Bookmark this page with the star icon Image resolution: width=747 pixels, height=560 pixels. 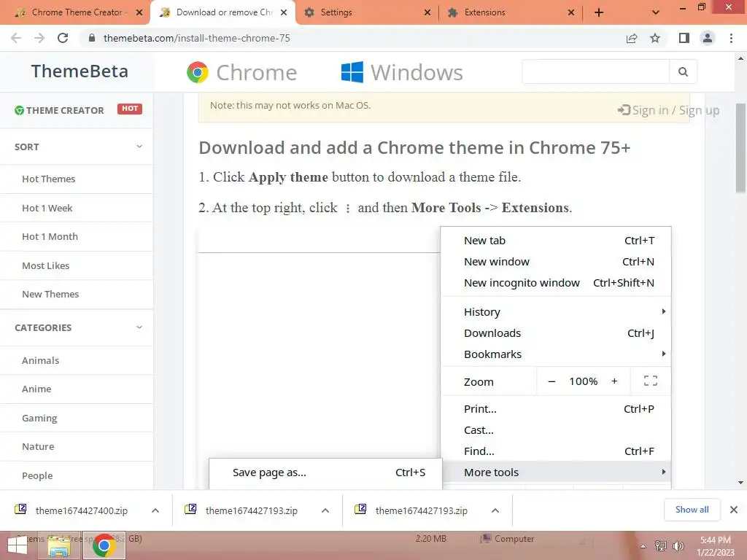tap(655, 38)
